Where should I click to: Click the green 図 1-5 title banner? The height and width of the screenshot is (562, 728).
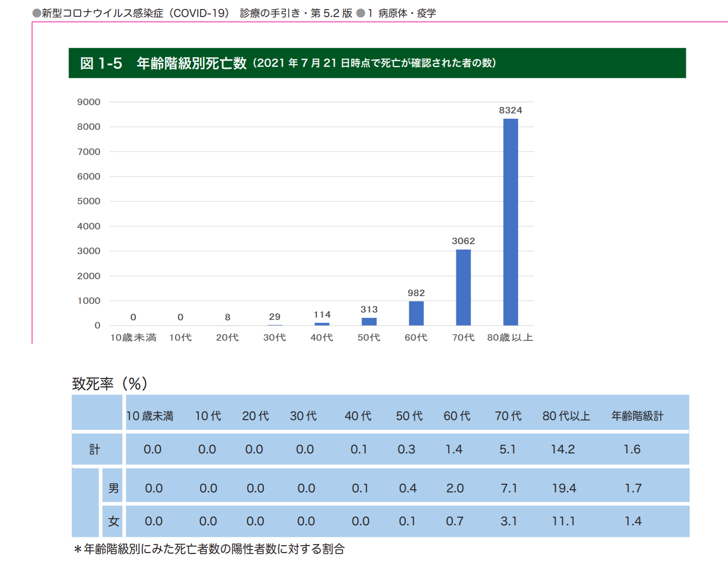[x=377, y=63]
